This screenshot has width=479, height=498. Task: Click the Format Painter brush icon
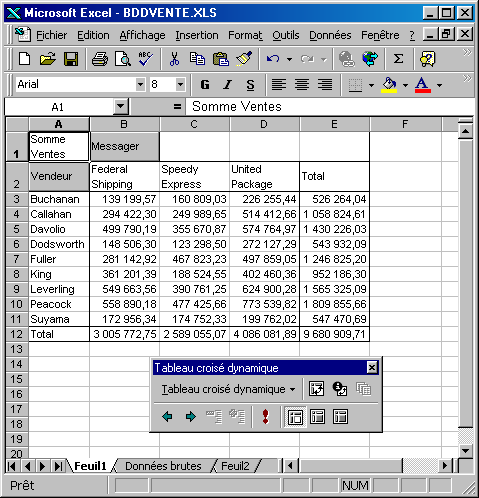(x=244, y=59)
